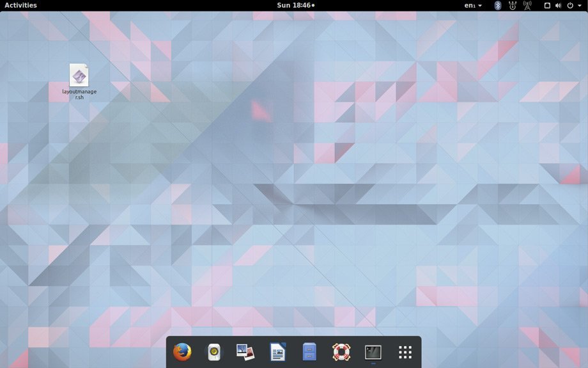Open the Activities overview
Image resolution: width=588 pixels, height=368 pixels.
[x=20, y=5]
